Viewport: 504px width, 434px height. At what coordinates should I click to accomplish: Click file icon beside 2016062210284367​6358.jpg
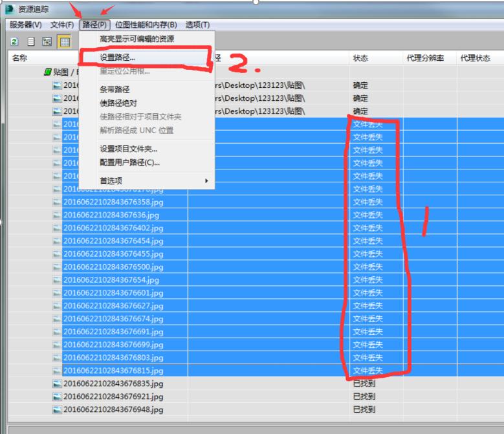coord(57,202)
